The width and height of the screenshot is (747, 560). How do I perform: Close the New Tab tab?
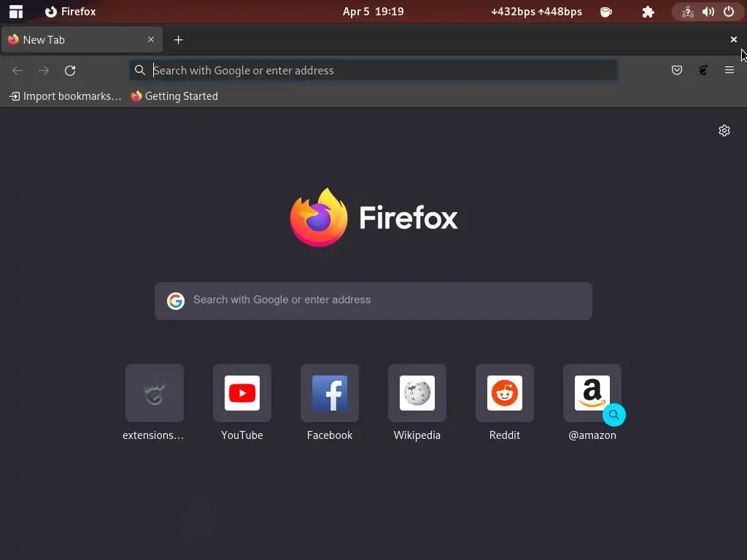[x=151, y=39]
